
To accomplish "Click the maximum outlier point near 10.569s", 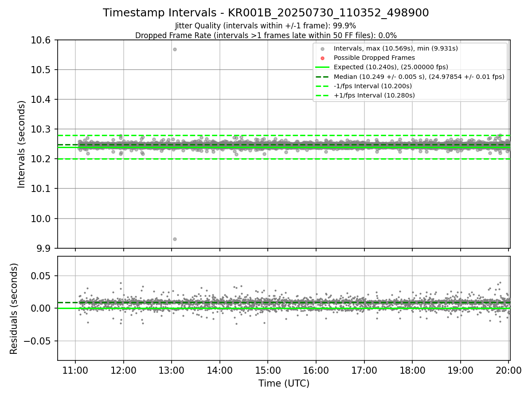I will click(175, 49).
